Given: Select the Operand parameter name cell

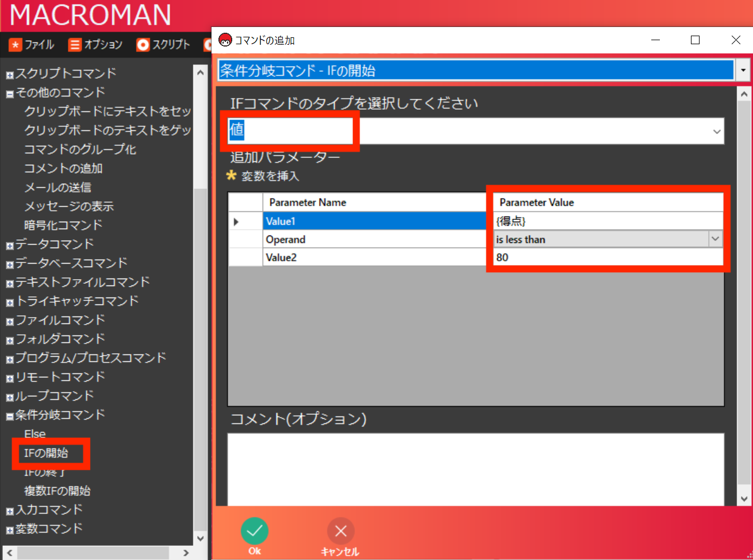Looking at the screenshot, I should point(375,240).
